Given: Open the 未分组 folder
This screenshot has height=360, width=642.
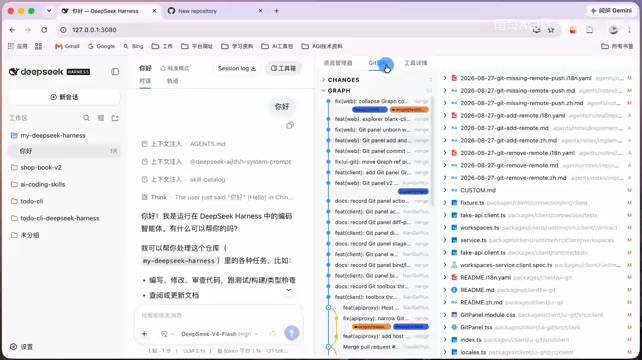Looking at the screenshot, I should pyautogui.click(x=29, y=235).
